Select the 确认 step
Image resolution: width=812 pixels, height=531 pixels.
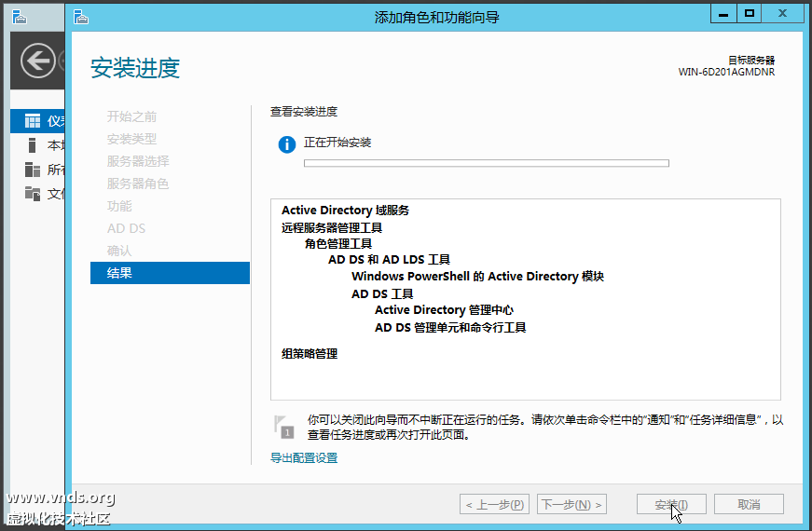pos(119,251)
